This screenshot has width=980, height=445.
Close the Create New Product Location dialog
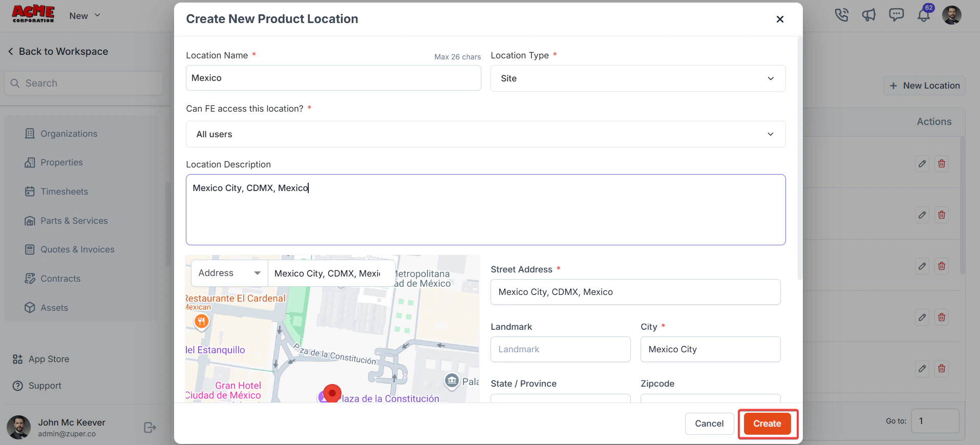point(780,19)
